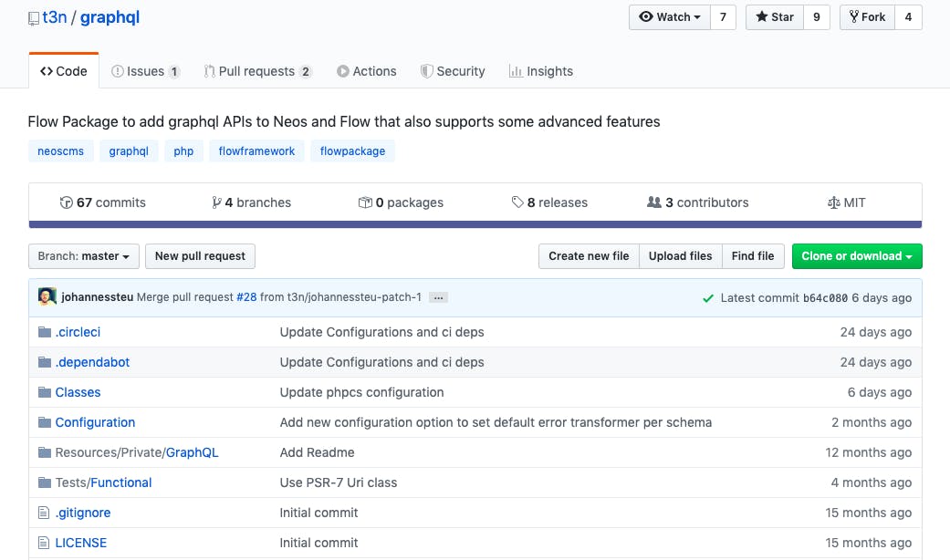This screenshot has width=950, height=560.
Task: View the 0 packages
Action: click(402, 202)
